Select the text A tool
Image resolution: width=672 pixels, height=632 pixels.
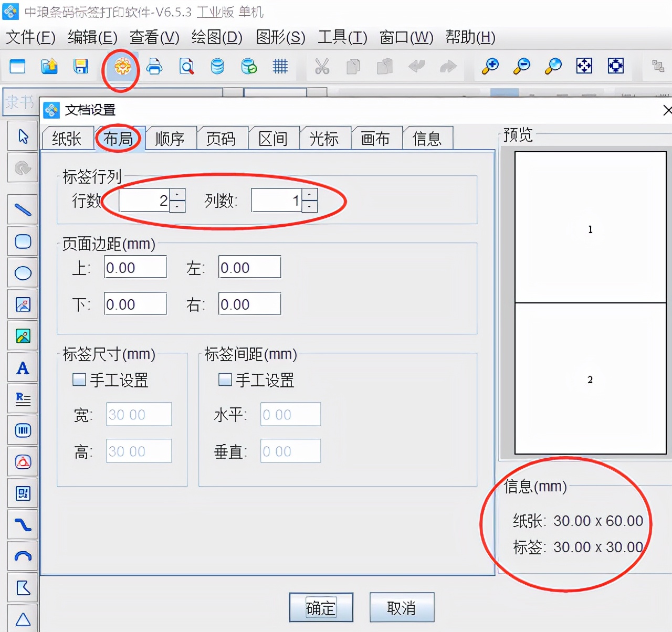pyautogui.click(x=23, y=367)
